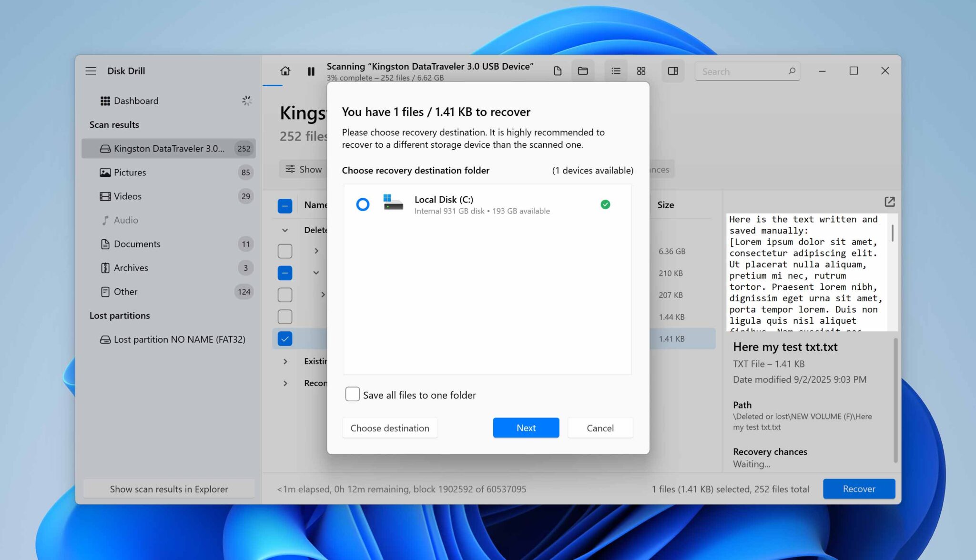This screenshot has height=560, width=976.
Task: Open file view of scan results
Action: pyautogui.click(x=558, y=71)
